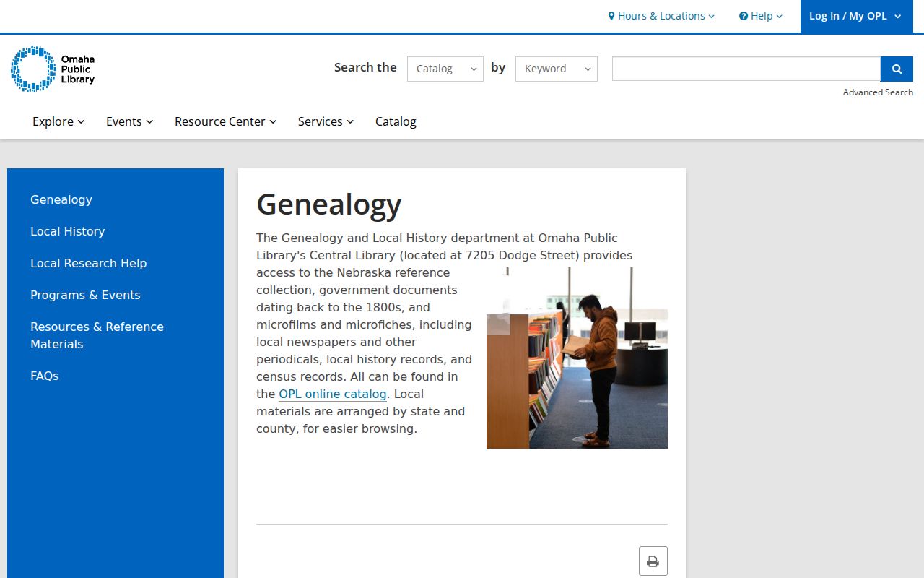This screenshot has width=924, height=578.
Task: Select Local Research Help sidebar link
Action: pos(89,263)
